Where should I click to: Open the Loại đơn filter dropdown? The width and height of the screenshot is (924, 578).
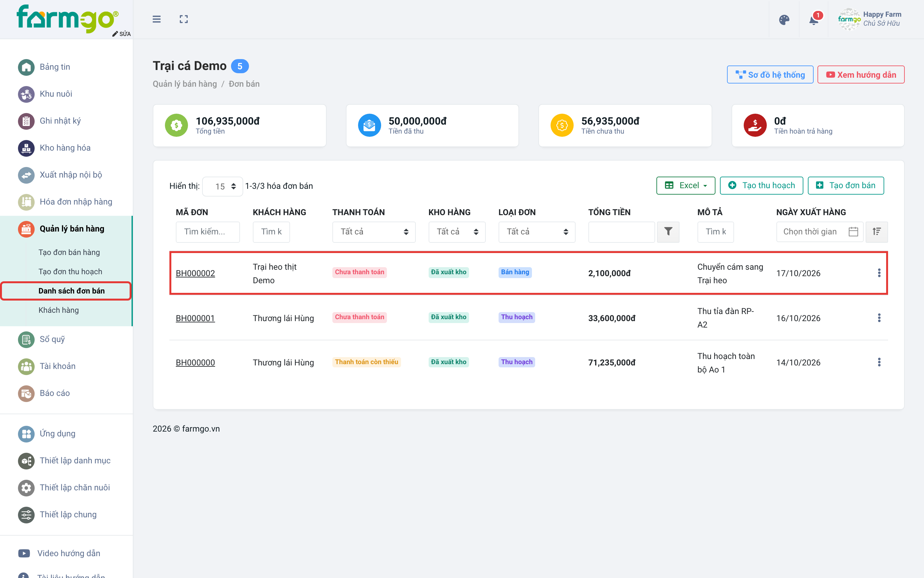pyautogui.click(x=536, y=232)
